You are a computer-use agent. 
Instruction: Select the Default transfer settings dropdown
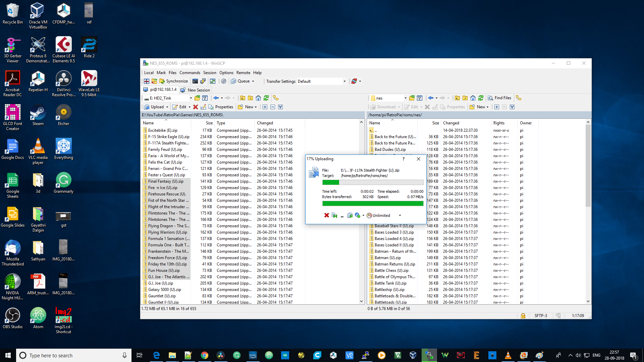click(x=321, y=81)
